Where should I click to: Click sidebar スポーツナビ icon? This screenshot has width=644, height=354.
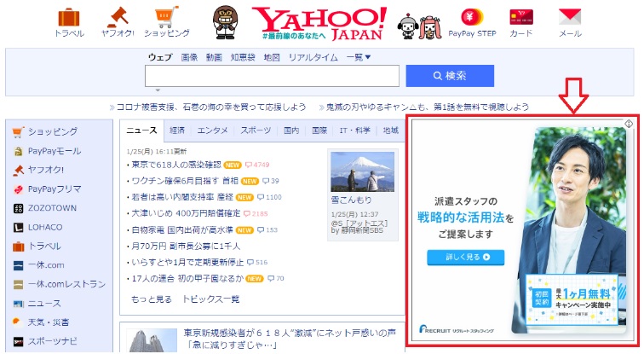[18, 342]
